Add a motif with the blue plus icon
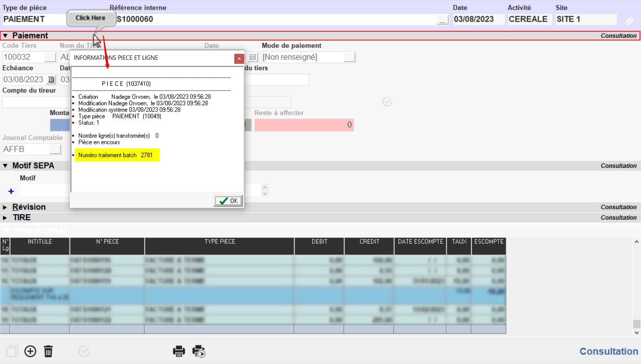Viewport: 641px width, 364px height. pyautogui.click(x=11, y=191)
